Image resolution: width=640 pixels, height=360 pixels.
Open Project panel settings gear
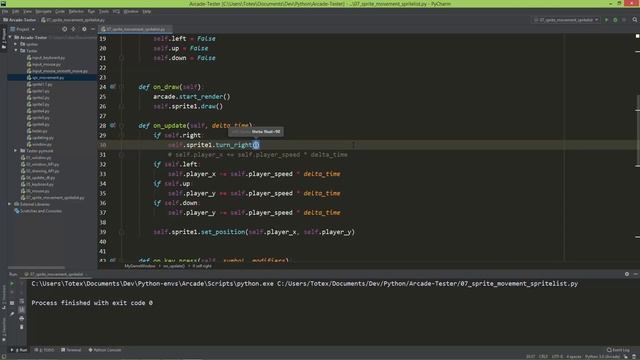(84, 29)
